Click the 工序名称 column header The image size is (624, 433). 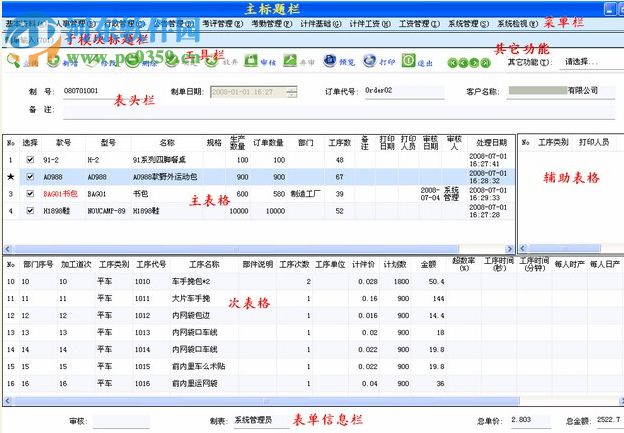point(204,265)
